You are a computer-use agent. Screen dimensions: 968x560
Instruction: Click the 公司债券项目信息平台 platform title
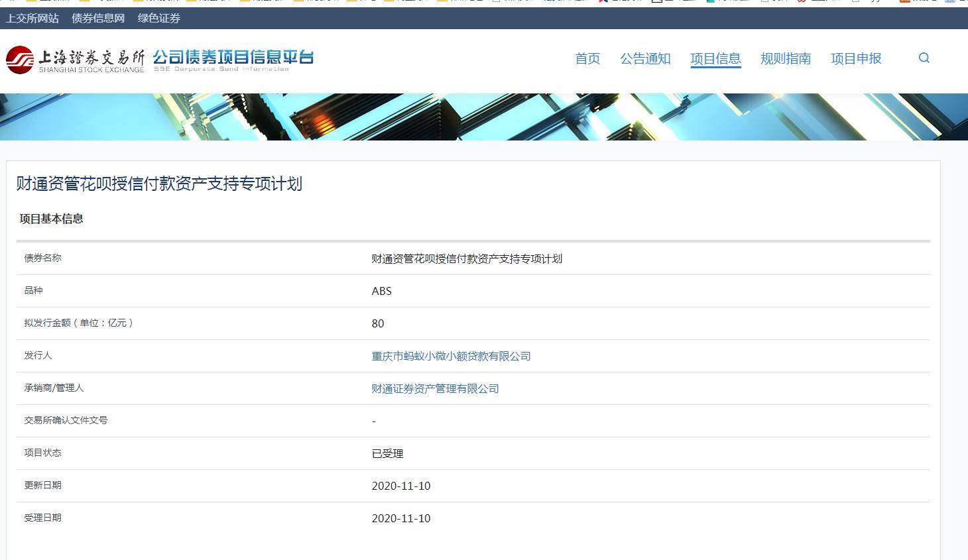[233, 59]
